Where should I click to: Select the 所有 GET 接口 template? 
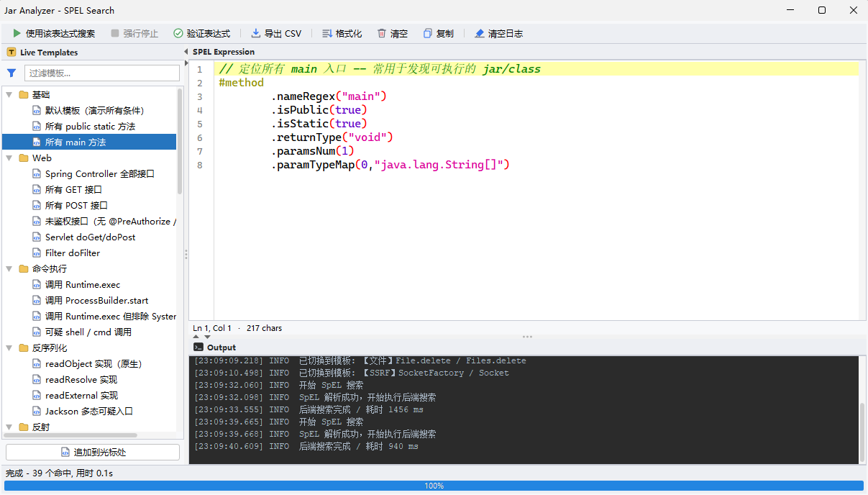73,189
